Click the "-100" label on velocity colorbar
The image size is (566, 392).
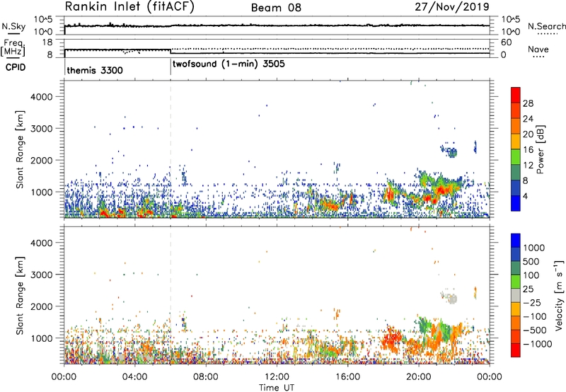point(535,316)
